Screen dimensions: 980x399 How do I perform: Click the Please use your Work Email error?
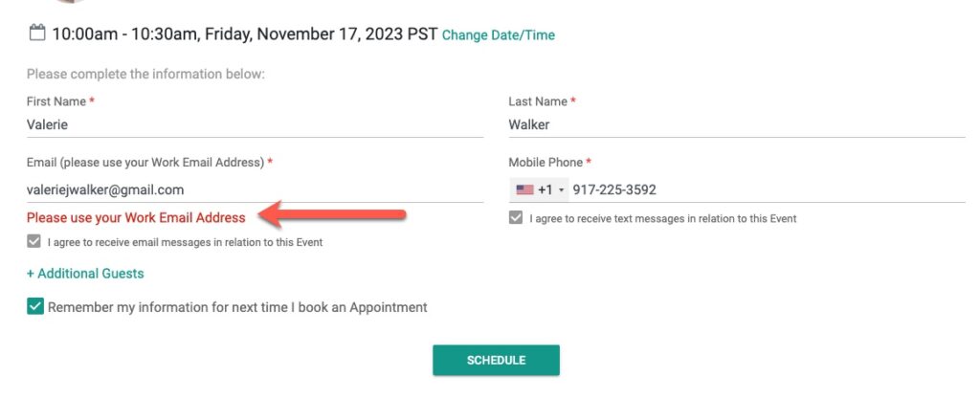tap(136, 217)
